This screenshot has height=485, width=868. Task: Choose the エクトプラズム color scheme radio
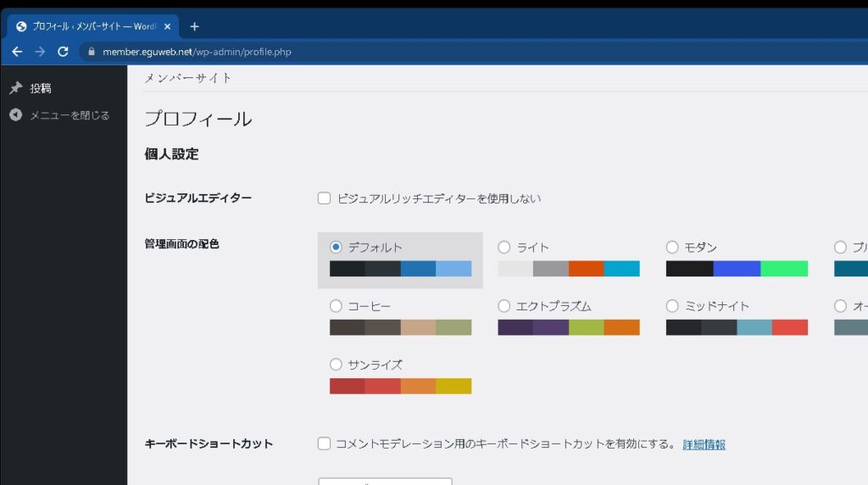tap(504, 306)
